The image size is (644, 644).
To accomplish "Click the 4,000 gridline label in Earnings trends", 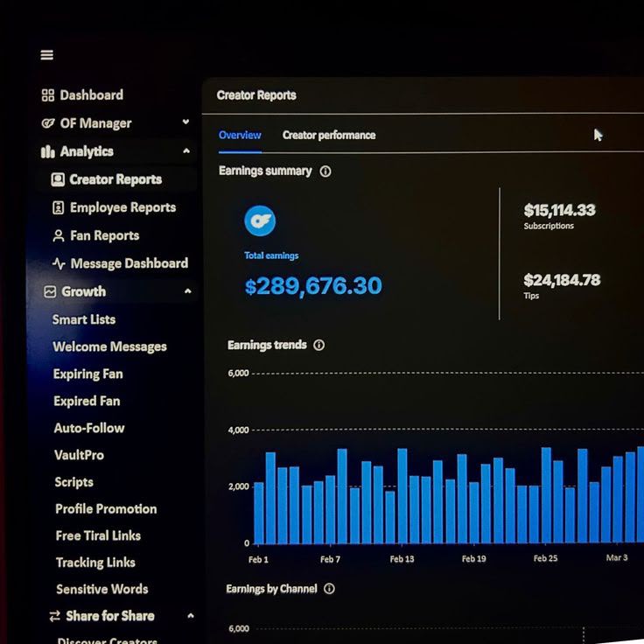I will point(238,430).
